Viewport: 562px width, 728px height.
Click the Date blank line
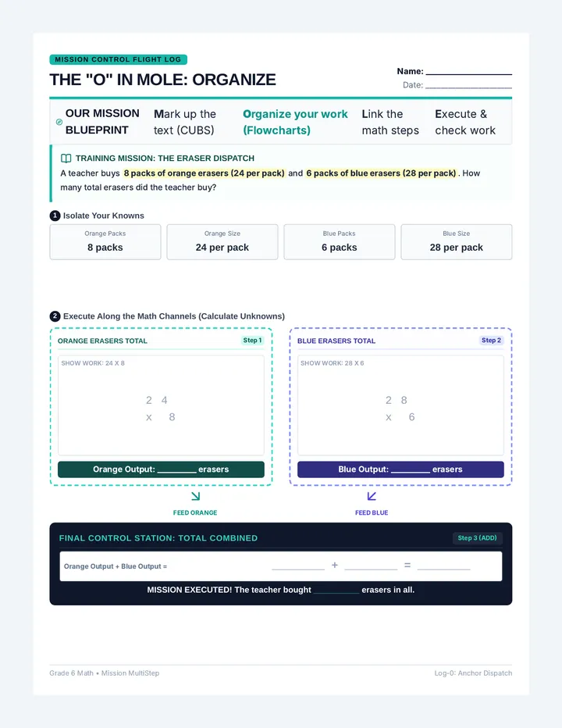pos(468,85)
